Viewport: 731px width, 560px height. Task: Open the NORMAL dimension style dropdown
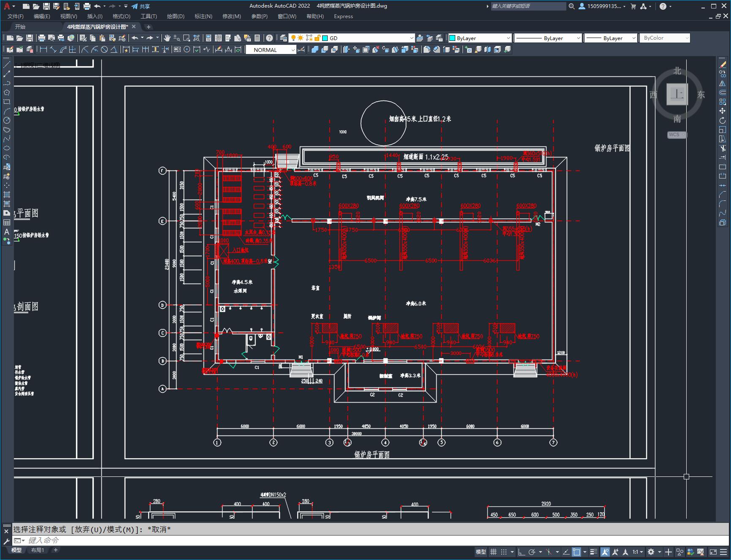point(293,50)
